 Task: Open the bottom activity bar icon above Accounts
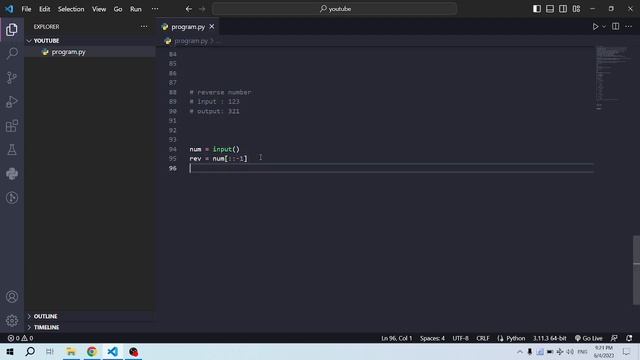pyautogui.click(x=12, y=198)
